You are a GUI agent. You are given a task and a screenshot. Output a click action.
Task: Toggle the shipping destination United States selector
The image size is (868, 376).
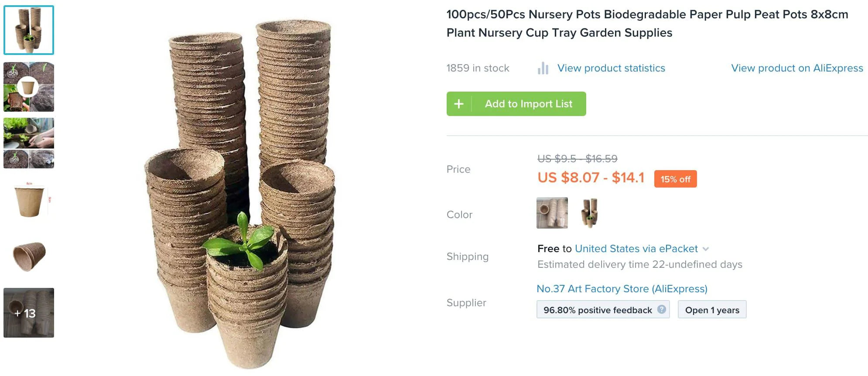636,249
